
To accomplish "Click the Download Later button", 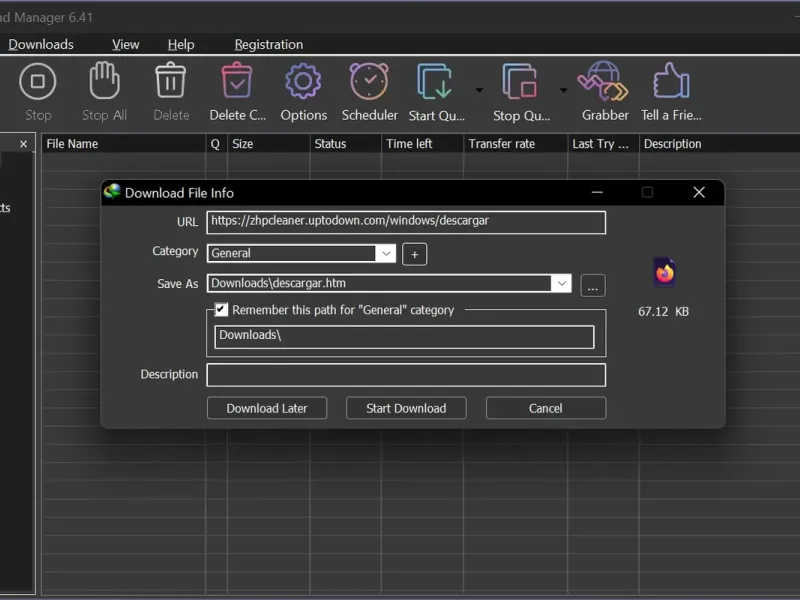I will pyautogui.click(x=267, y=408).
